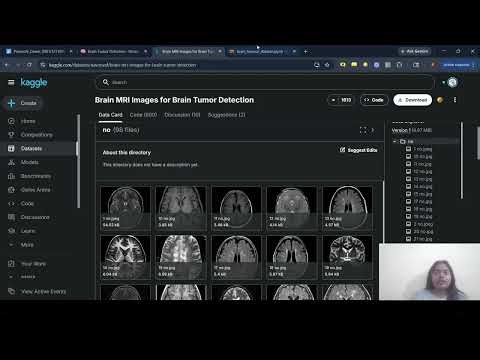480x360 pixels.
Task: Click the Kaggle search field
Action: coord(265,82)
